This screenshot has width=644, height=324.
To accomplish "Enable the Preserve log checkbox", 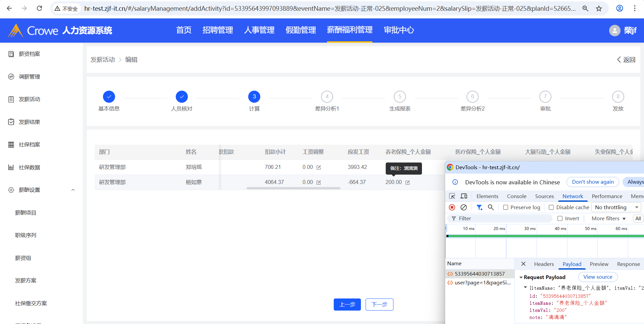I will [505, 207].
